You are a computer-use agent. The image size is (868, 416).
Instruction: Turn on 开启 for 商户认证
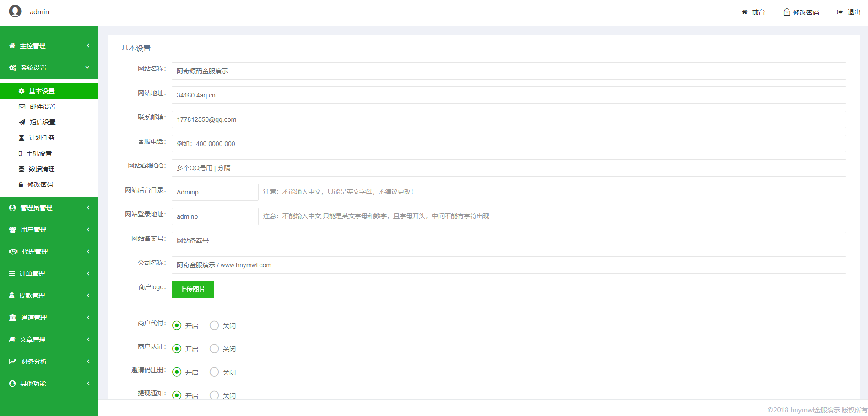[177, 348]
